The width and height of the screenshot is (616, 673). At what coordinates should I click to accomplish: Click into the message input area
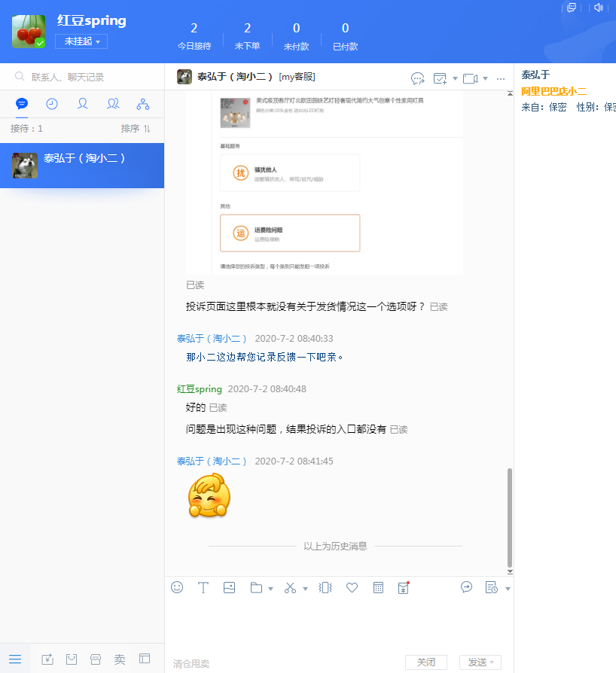click(339, 626)
